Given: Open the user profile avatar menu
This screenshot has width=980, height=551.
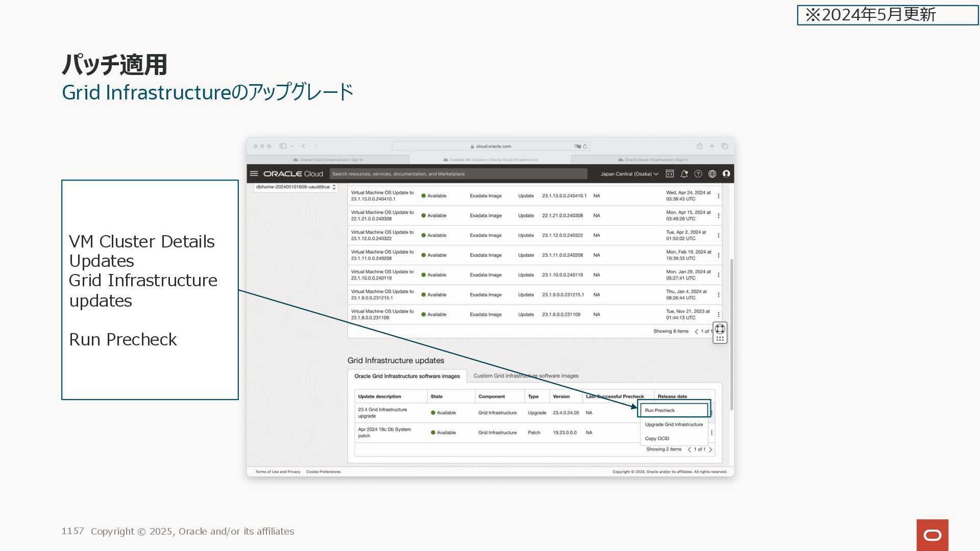Looking at the screenshot, I should [x=726, y=173].
